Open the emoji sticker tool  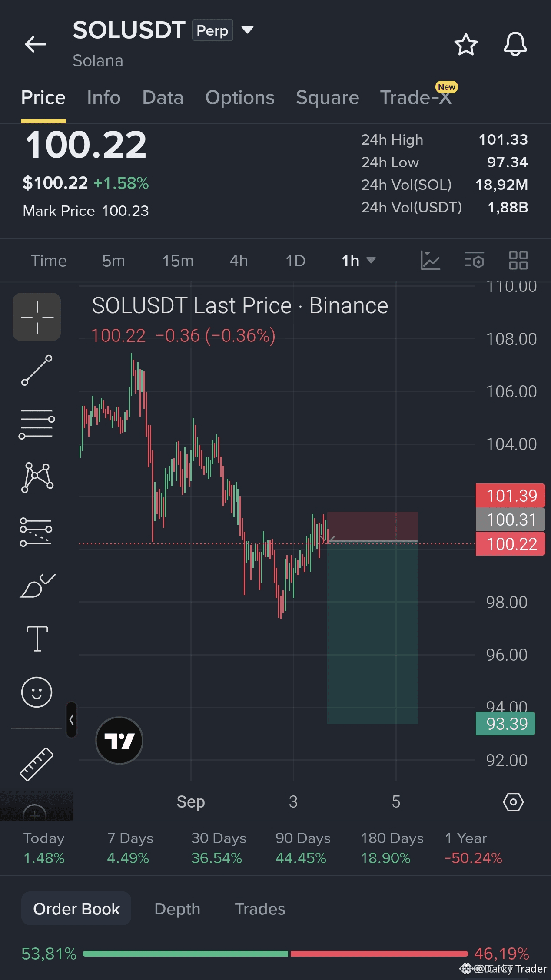pyautogui.click(x=37, y=692)
